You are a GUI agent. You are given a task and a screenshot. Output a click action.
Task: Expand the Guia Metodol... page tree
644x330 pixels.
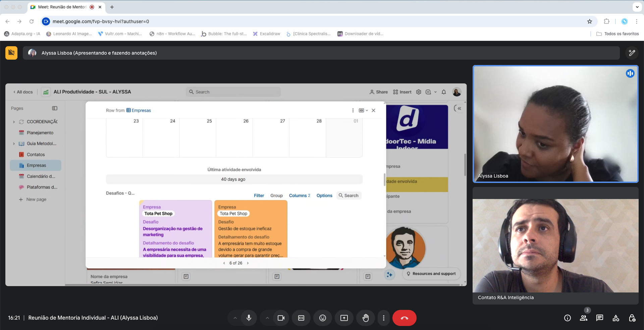(14, 144)
